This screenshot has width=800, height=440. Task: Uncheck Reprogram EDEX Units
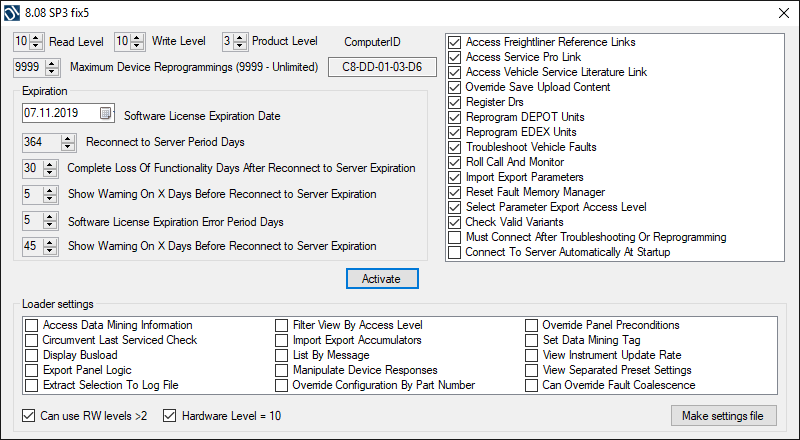point(455,132)
